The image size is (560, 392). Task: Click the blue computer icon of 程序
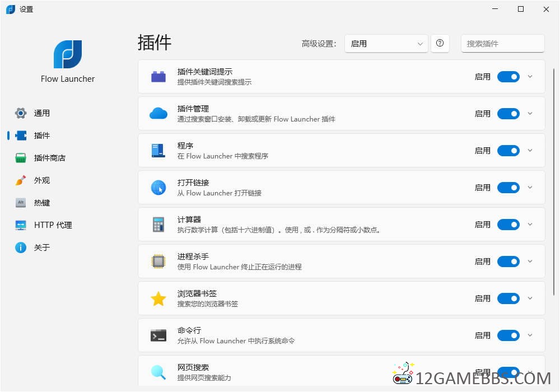158,151
